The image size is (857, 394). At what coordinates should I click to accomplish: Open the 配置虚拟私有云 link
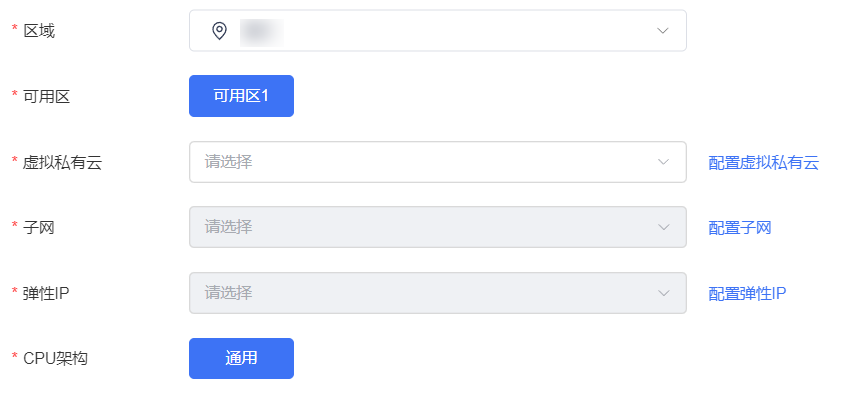click(x=764, y=162)
